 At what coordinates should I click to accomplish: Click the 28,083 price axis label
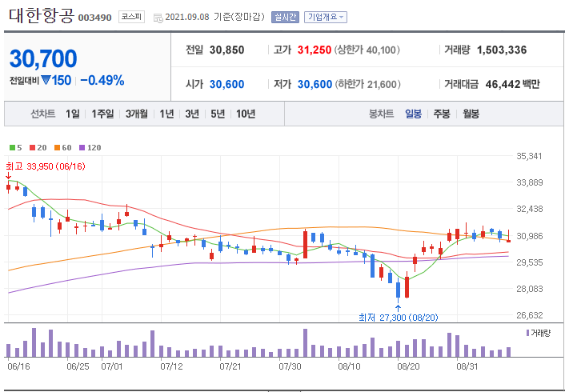click(529, 289)
